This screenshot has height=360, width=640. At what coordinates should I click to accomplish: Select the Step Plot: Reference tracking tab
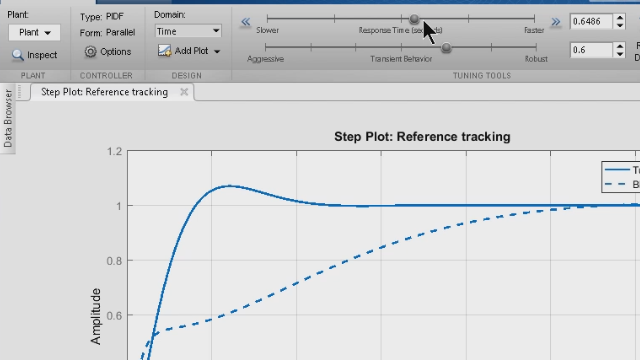point(104,92)
